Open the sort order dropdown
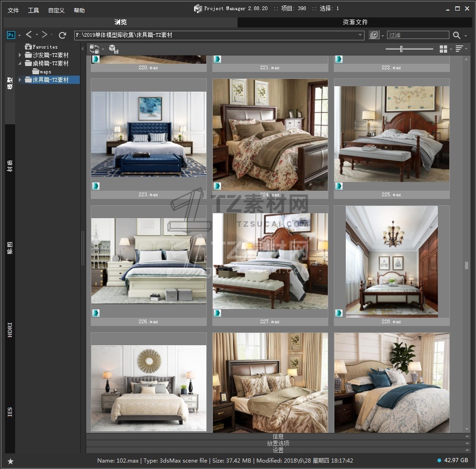476x469 pixels. click(459, 49)
